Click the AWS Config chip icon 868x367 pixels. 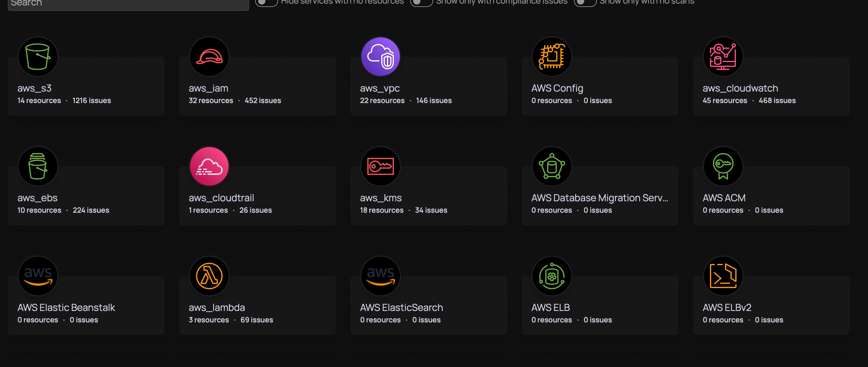pos(552,57)
